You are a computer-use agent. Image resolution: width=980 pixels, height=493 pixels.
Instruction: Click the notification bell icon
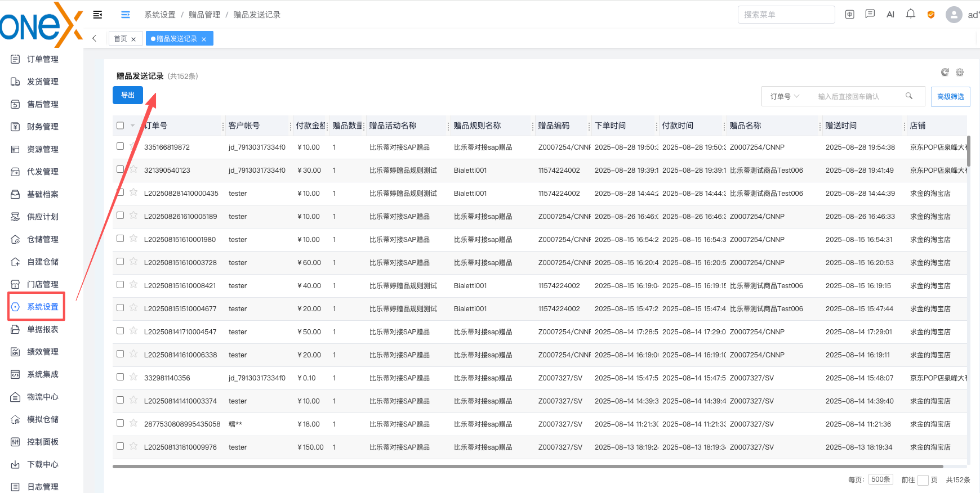pos(910,14)
